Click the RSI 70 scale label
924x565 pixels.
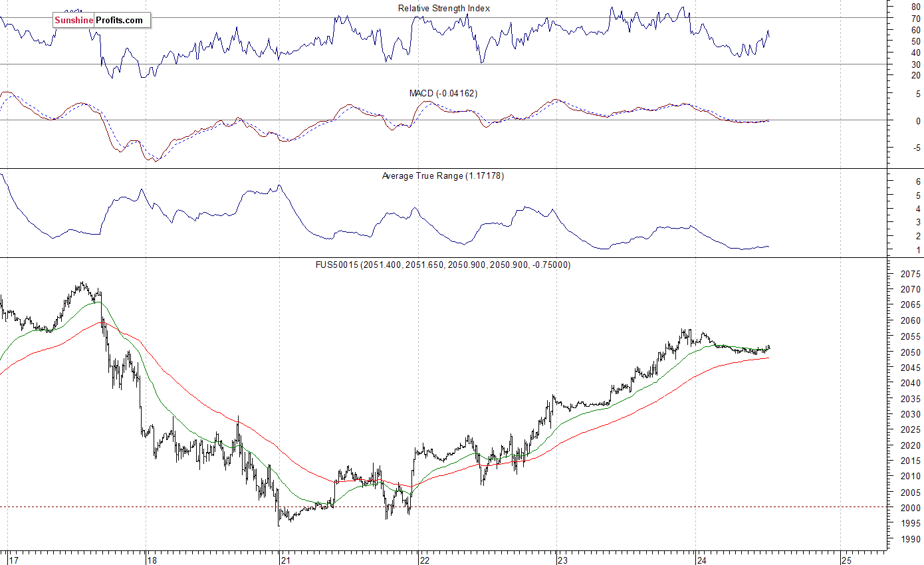point(916,19)
